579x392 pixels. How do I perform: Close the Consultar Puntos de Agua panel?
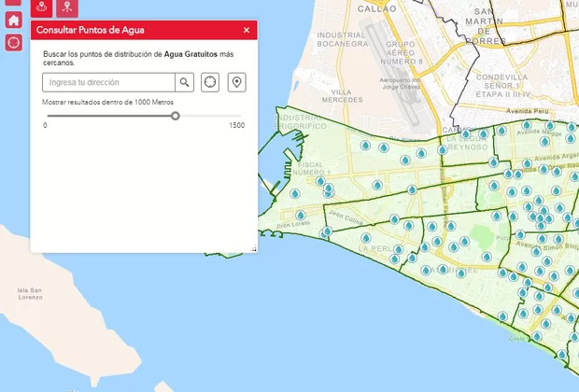pos(247,30)
